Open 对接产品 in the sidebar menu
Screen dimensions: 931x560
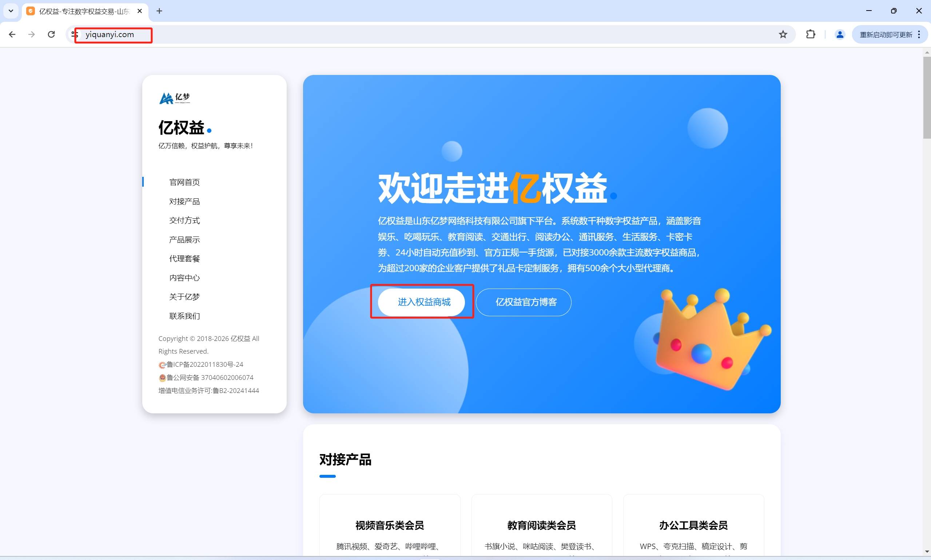click(184, 202)
